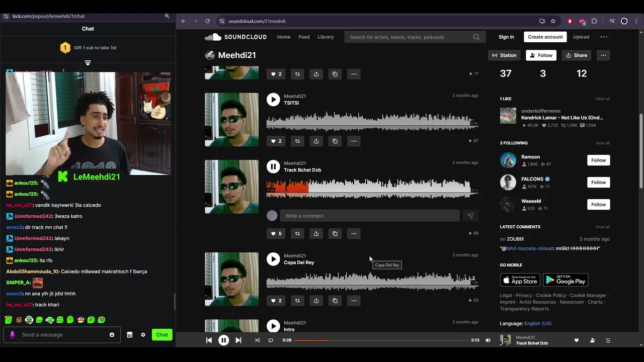Start Meehdi21 Station
This screenshot has height=362, width=644.
504,55
